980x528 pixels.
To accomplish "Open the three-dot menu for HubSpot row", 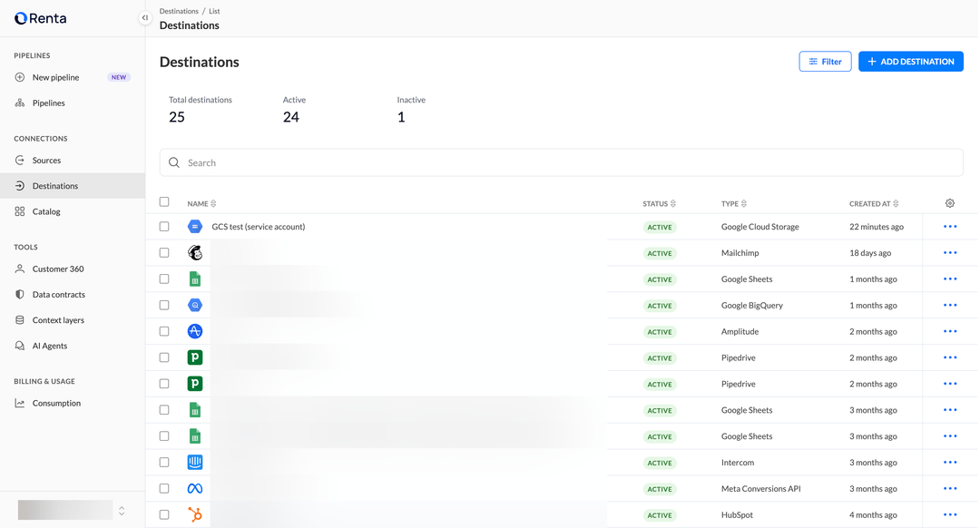I will pos(950,515).
